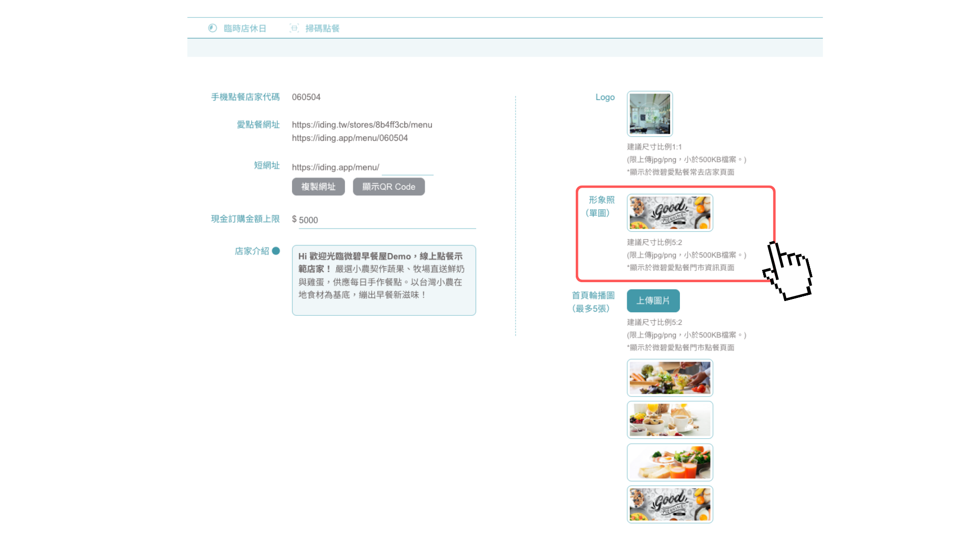Open the last carousel Good Morning image

(670, 505)
